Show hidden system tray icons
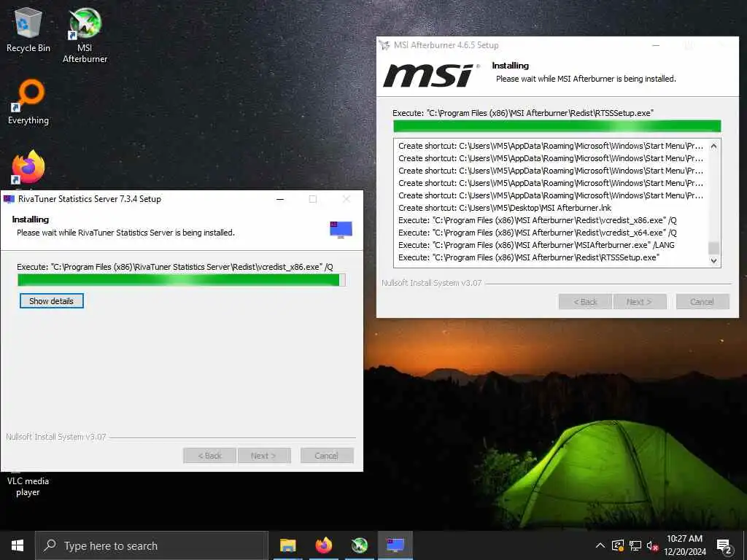 pos(600,545)
